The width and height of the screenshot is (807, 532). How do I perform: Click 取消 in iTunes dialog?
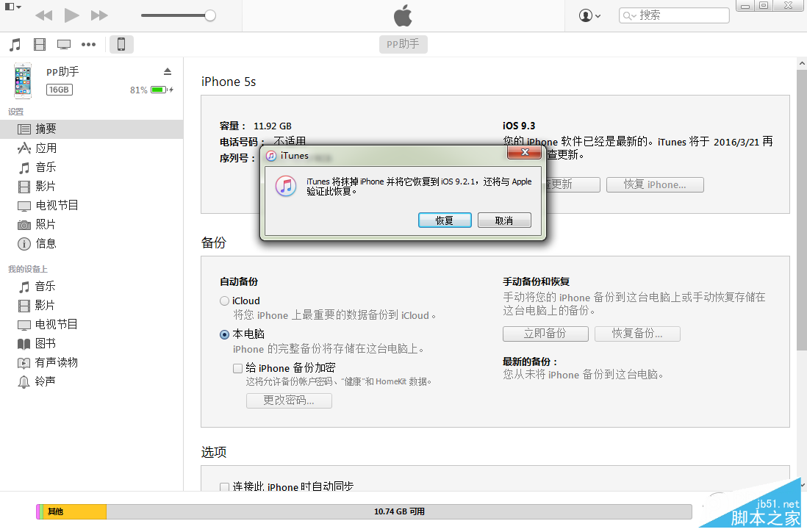coord(504,220)
